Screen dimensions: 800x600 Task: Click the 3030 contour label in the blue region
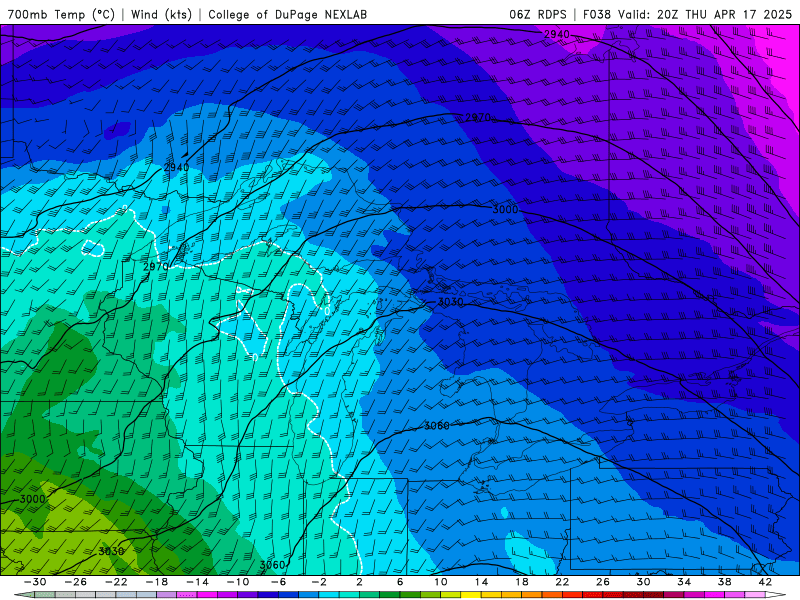[451, 302]
